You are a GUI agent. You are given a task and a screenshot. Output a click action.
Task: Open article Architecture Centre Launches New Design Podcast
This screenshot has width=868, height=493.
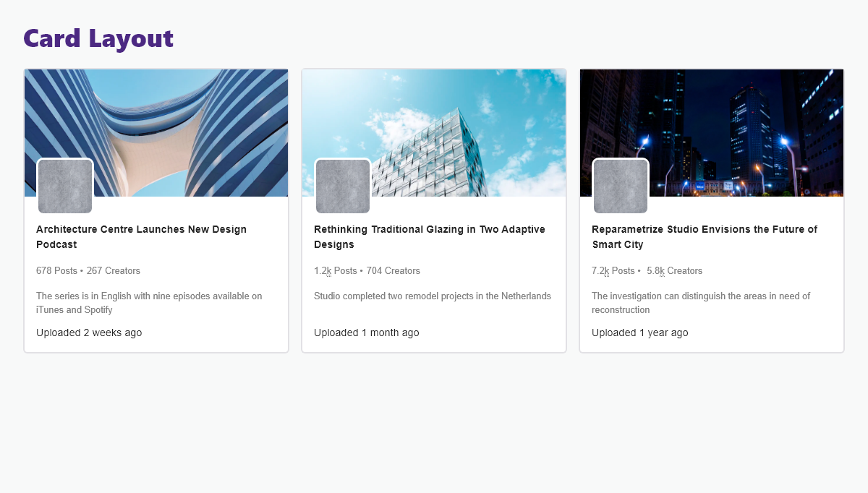142,237
